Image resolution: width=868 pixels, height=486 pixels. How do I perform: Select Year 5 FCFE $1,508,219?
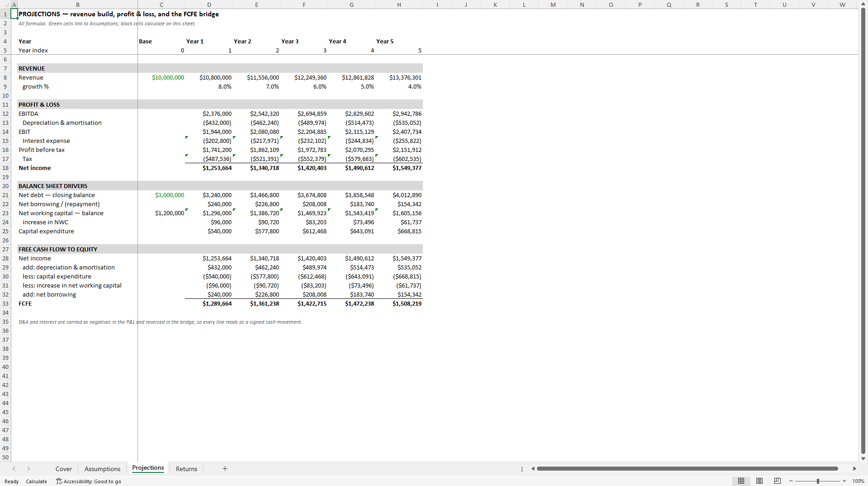pos(399,303)
